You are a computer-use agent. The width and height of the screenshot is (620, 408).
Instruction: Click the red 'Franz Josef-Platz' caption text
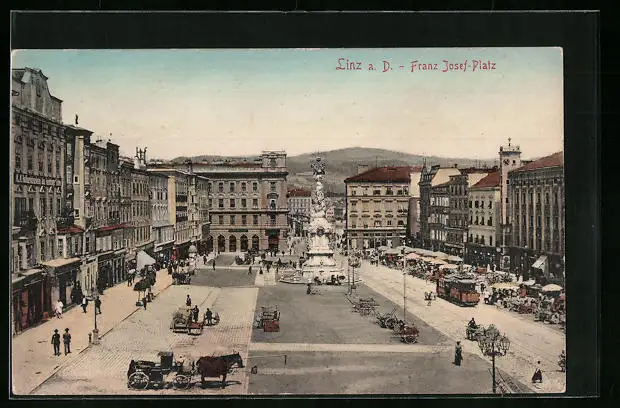(453, 66)
